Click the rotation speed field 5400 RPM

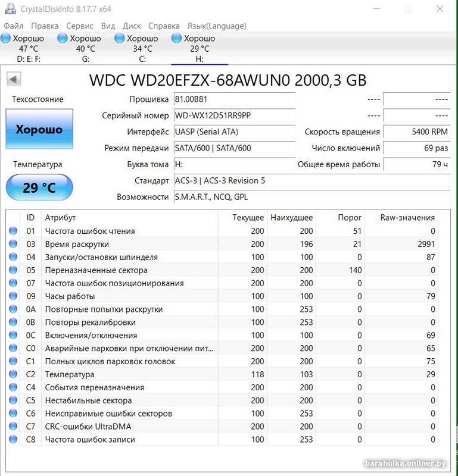tap(416, 131)
